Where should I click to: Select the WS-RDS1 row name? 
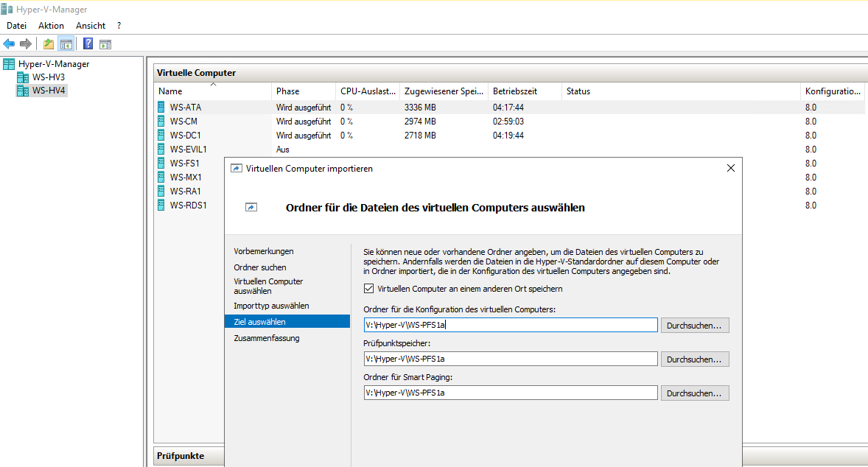(188, 206)
